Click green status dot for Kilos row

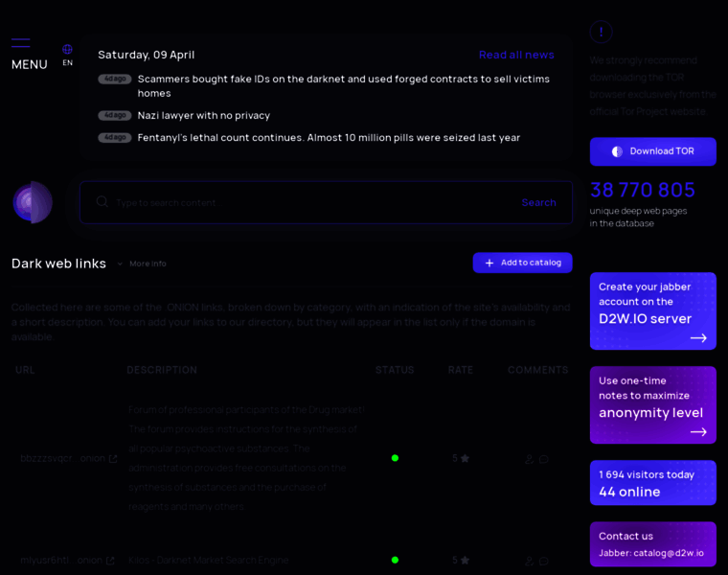coord(395,560)
